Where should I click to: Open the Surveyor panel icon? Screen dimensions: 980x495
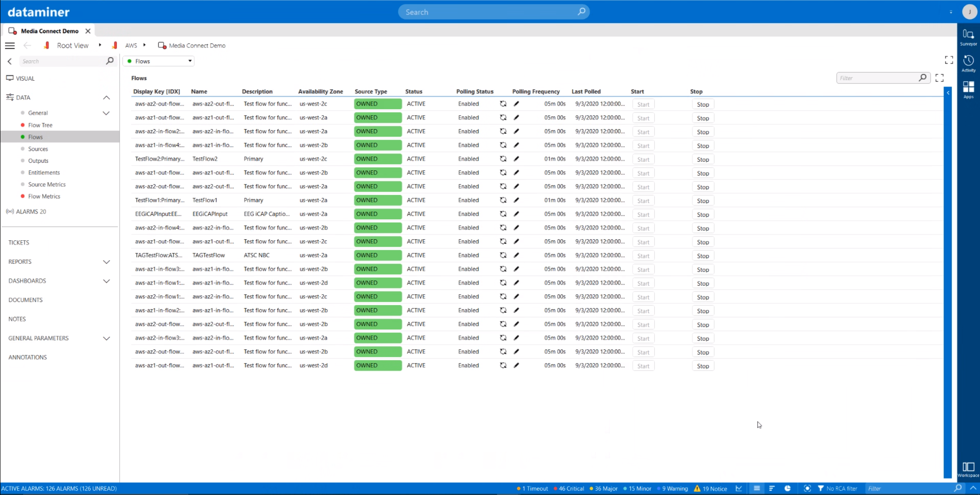(x=968, y=37)
